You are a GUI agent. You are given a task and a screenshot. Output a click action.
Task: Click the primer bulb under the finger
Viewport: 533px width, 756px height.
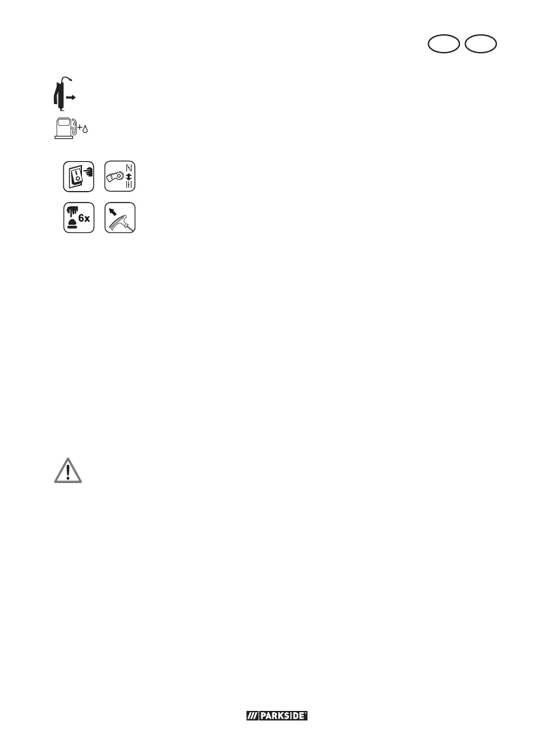(x=72, y=225)
